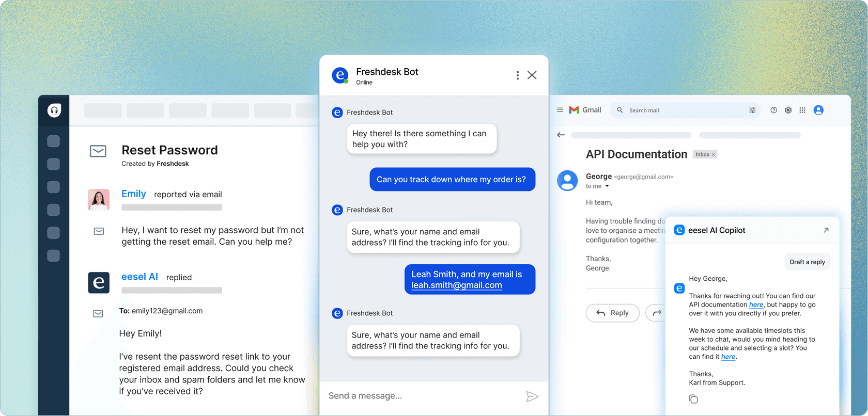Open the Gmail account profile avatar
Screen dimensions: 868x416
point(818,110)
